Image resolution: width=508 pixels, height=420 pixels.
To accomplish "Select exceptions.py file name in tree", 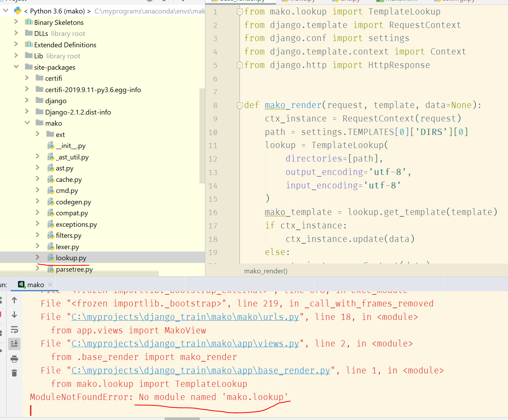I will [76, 224].
